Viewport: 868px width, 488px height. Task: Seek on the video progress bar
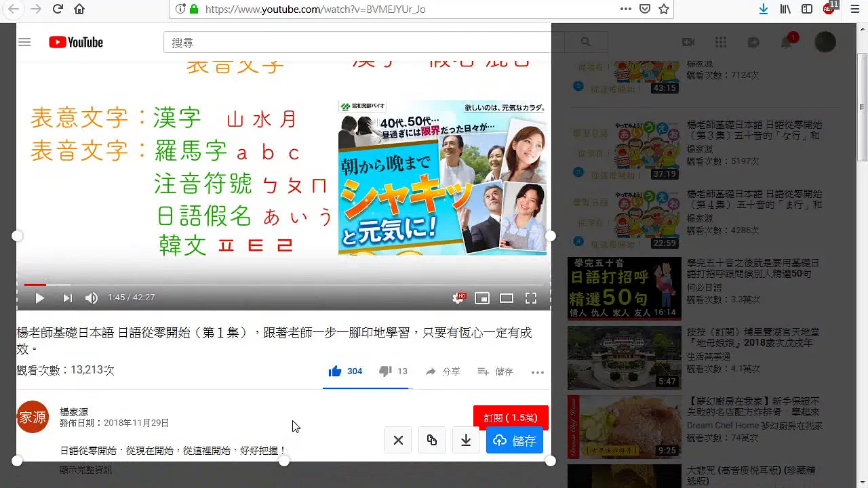(283, 285)
